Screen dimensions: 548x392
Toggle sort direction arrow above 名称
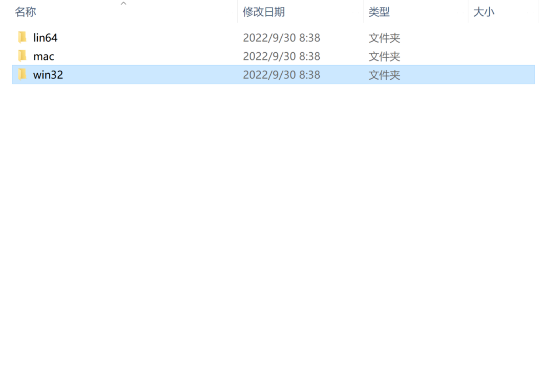pyautogui.click(x=124, y=3)
